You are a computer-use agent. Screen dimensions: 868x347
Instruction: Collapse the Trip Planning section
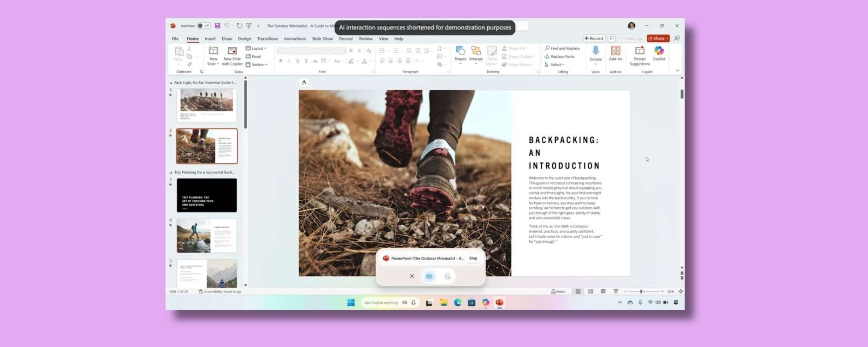click(x=171, y=172)
